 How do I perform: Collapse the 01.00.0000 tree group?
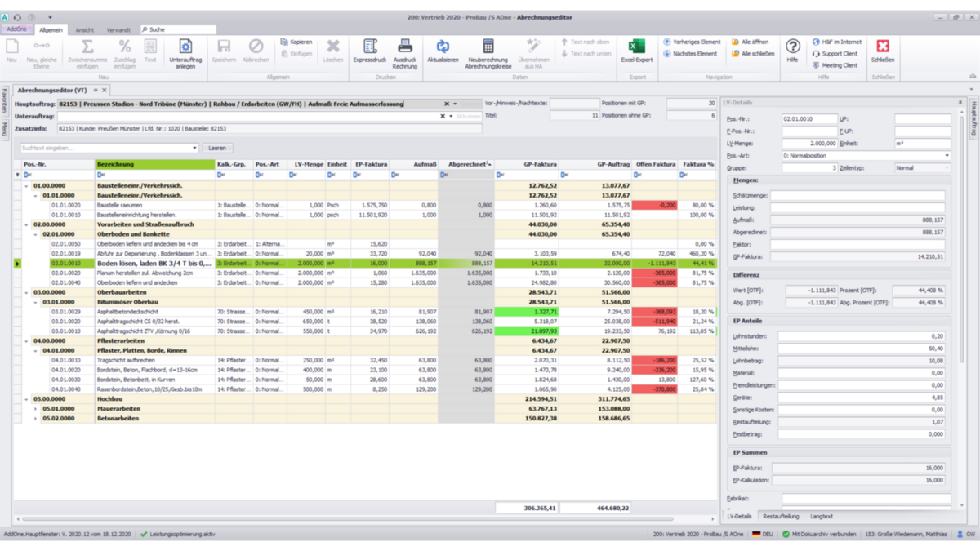[27, 186]
